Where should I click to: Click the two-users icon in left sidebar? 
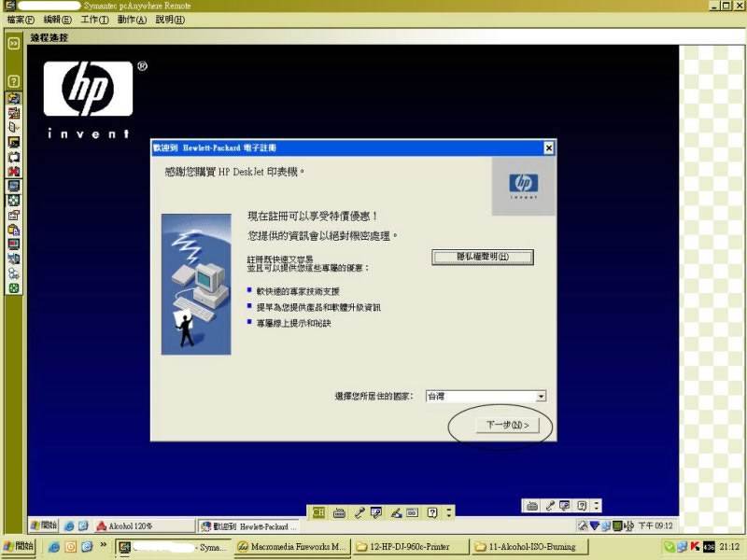pos(14,273)
